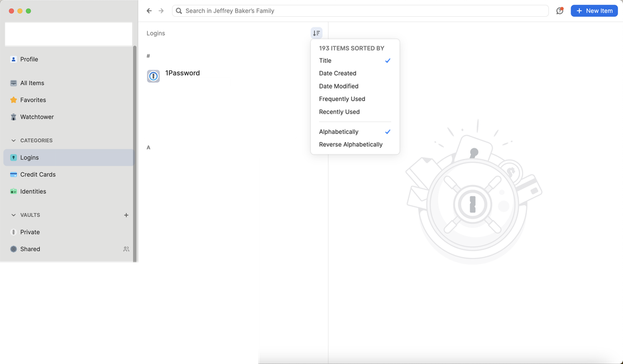The height and width of the screenshot is (364, 623).
Task: Sort items by Frequently Used
Action: click(x=355, y=99)
